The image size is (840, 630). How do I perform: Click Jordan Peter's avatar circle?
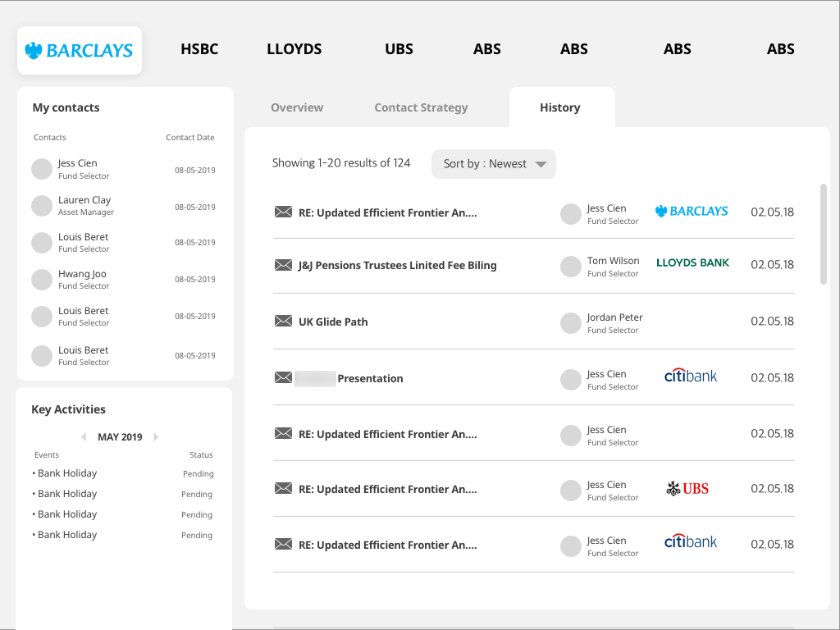tap(571, 323)
